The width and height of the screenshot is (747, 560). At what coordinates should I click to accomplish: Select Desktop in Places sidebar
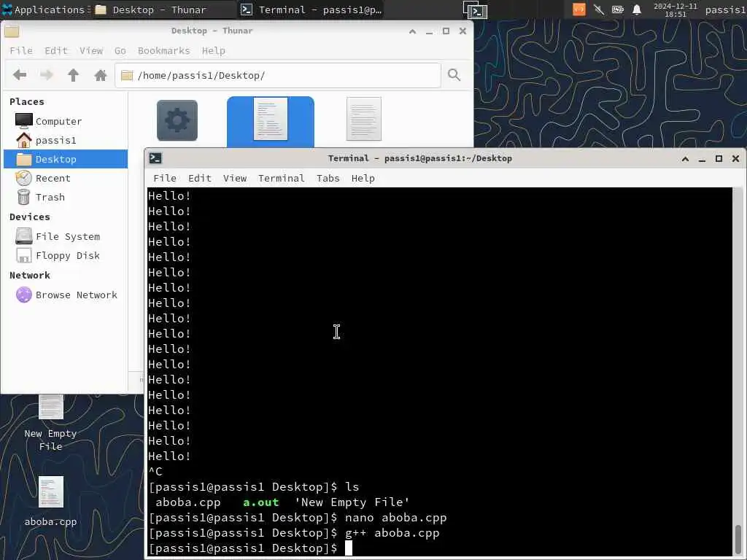(66, 159)
